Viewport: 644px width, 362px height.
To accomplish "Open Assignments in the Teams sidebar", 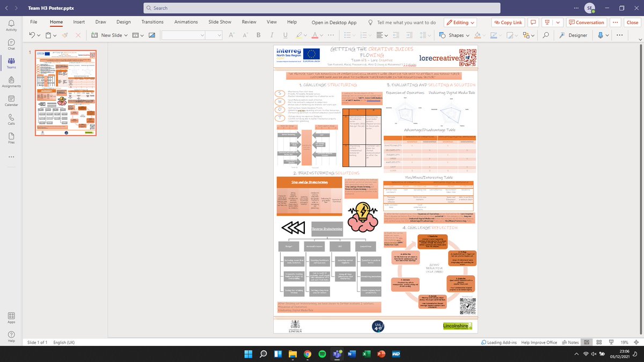I will click(11, 82).
